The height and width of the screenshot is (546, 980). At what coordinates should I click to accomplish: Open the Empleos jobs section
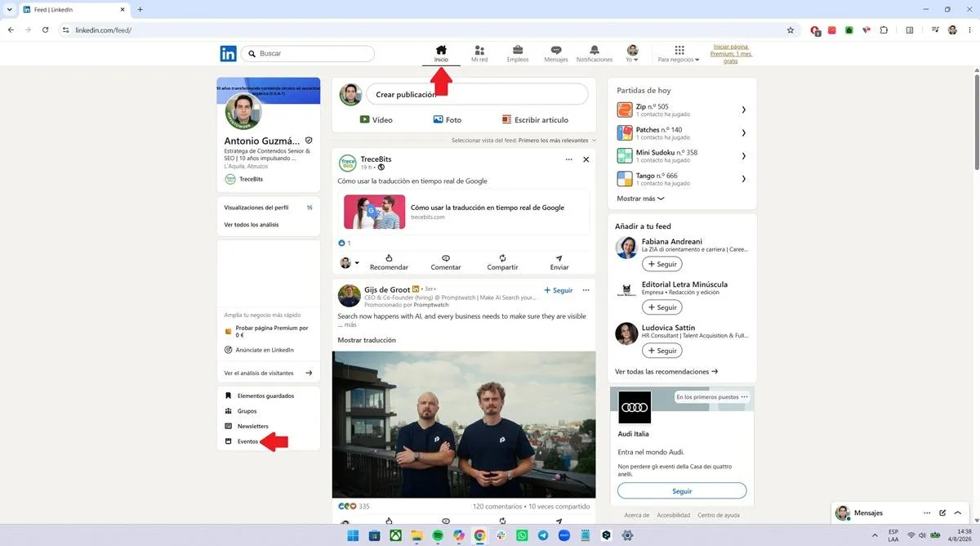[518, 54]
